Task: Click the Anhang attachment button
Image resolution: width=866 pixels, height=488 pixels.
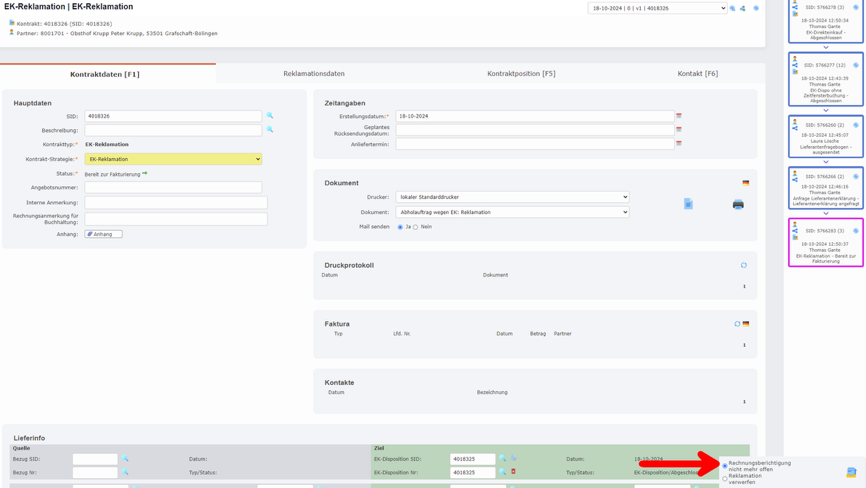Action: (x=103, y=234)
